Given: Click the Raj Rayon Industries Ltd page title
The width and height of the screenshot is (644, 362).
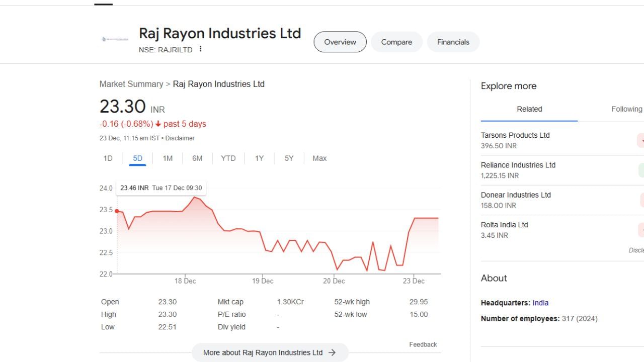Looking at the screenshot, I should (x=220, y=33).
